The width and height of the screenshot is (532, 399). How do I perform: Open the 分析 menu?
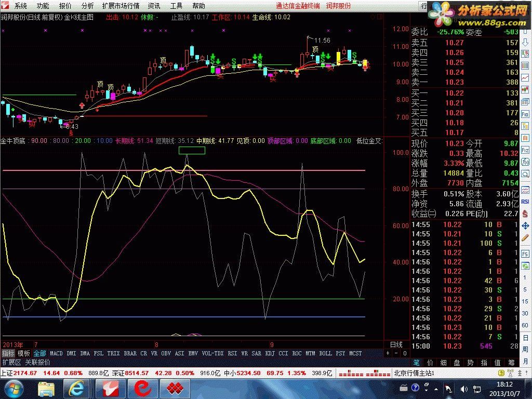tap(87, 6)
